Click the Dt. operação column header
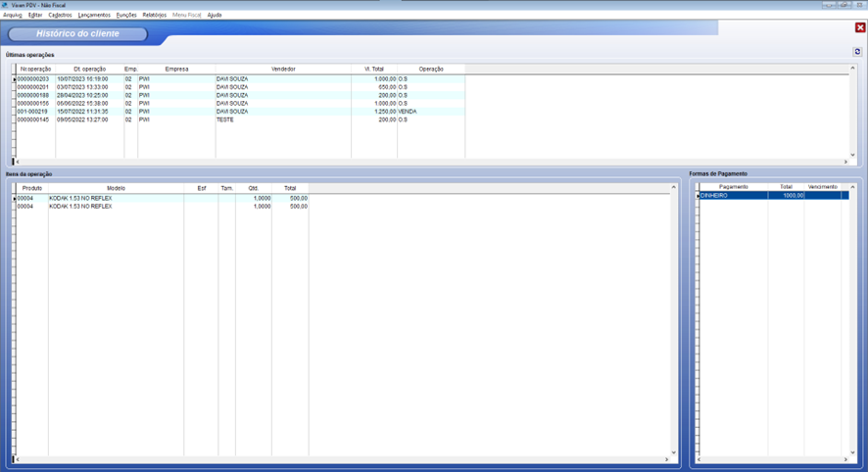Viewport: 868px width, 472px height. pyautogui.click(x=89, y=70)
